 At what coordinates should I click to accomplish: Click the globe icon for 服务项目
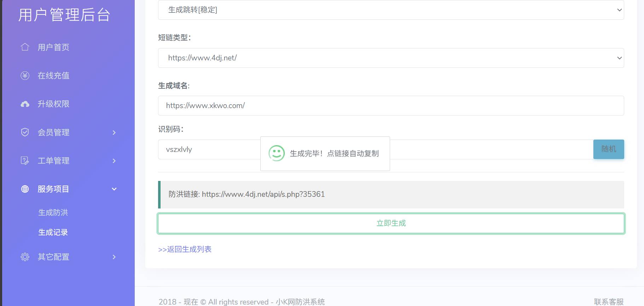click(25, 189)
